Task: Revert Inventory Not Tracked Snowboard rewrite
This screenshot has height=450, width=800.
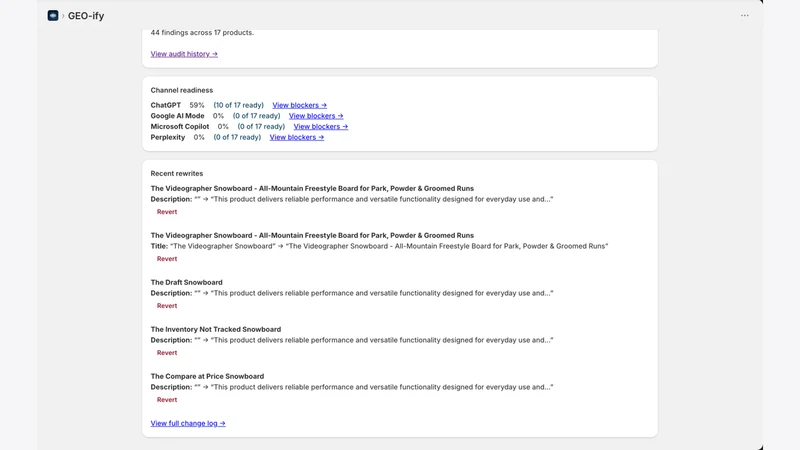Action: (167, 353)
